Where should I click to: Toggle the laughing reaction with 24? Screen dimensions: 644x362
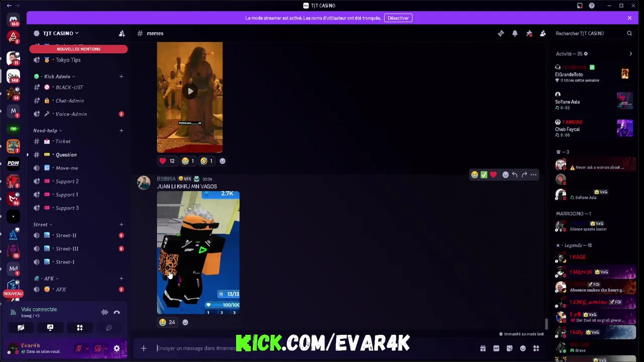tap(167, 322)
